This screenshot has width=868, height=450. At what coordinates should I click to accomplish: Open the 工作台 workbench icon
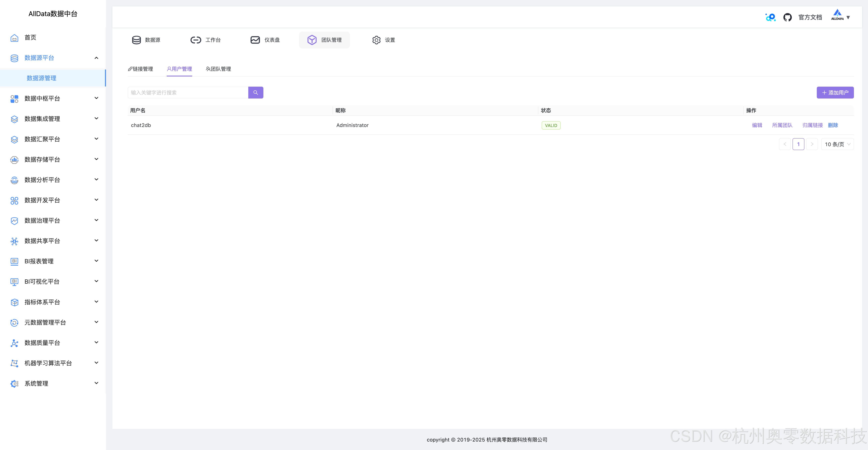pos(196,40)
